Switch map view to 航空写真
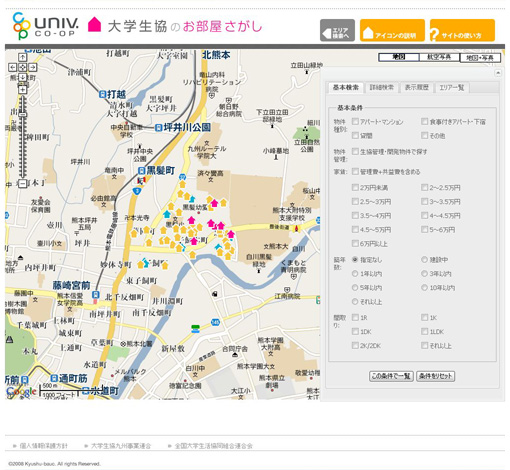Viewport: 510px width, 470px height. tap(439, 57)
